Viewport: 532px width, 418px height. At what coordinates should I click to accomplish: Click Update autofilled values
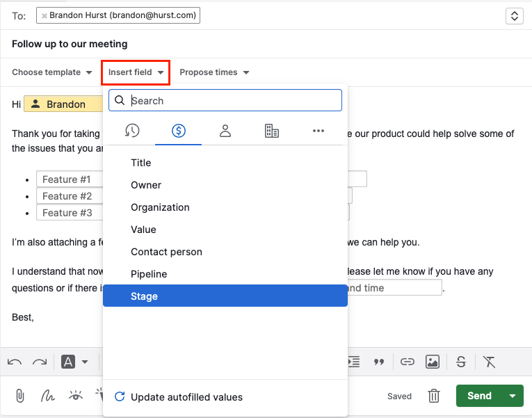coord(186,397)
